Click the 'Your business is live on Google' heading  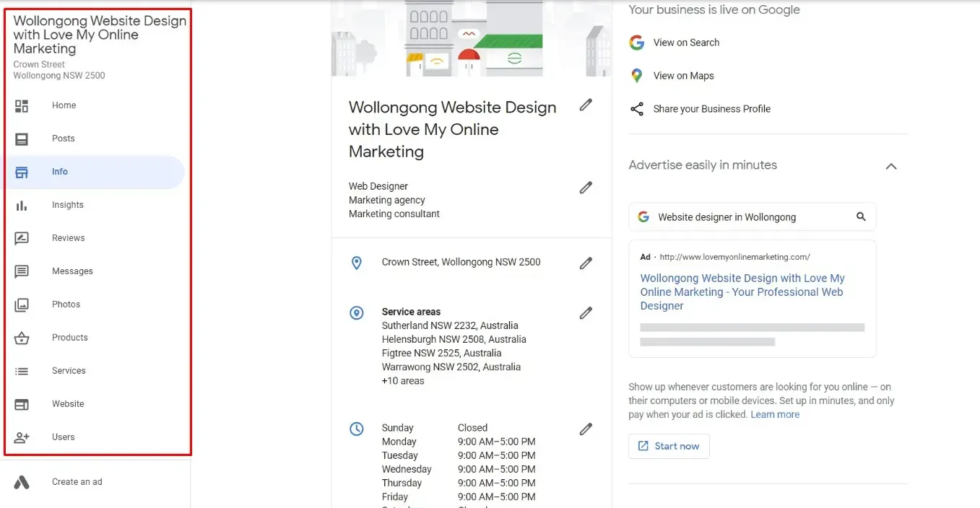pos(714,9)
